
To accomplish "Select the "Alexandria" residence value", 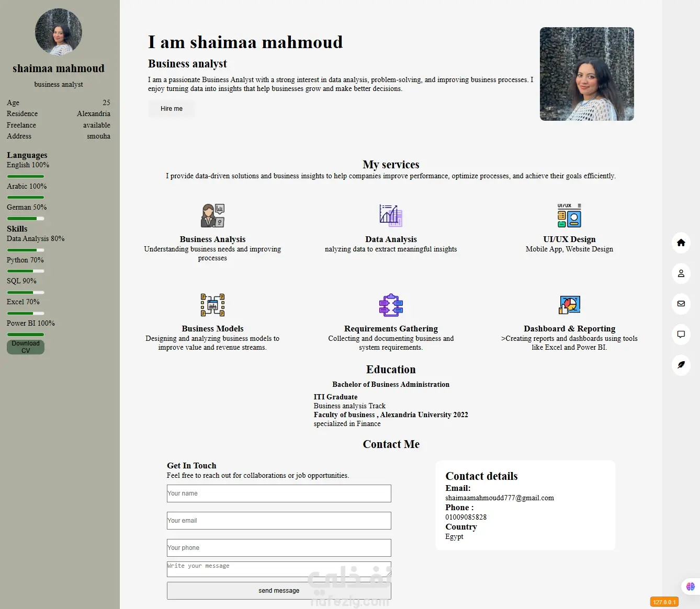I will tap(94, 114).
